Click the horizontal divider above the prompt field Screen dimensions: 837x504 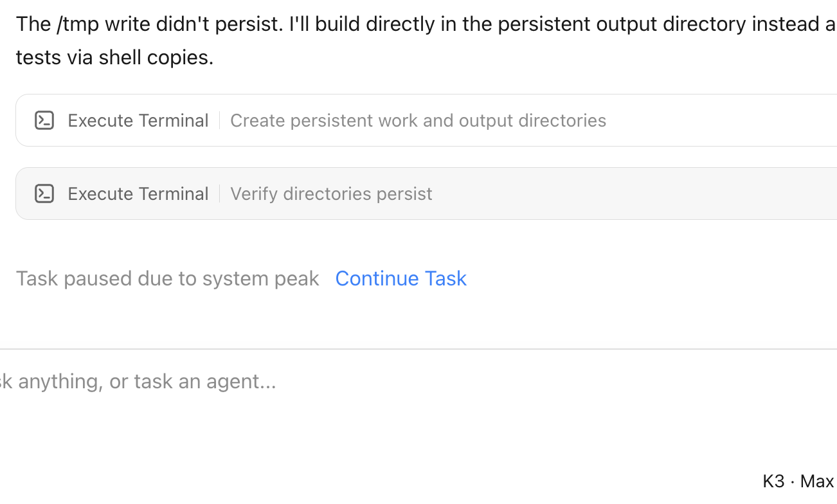[419, 349]
